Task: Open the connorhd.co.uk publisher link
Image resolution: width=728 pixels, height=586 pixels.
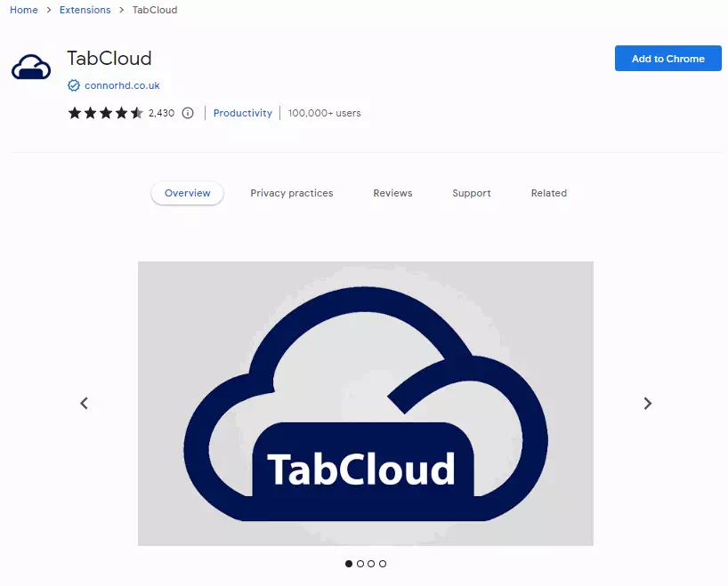Action: (x=122, y=85)
